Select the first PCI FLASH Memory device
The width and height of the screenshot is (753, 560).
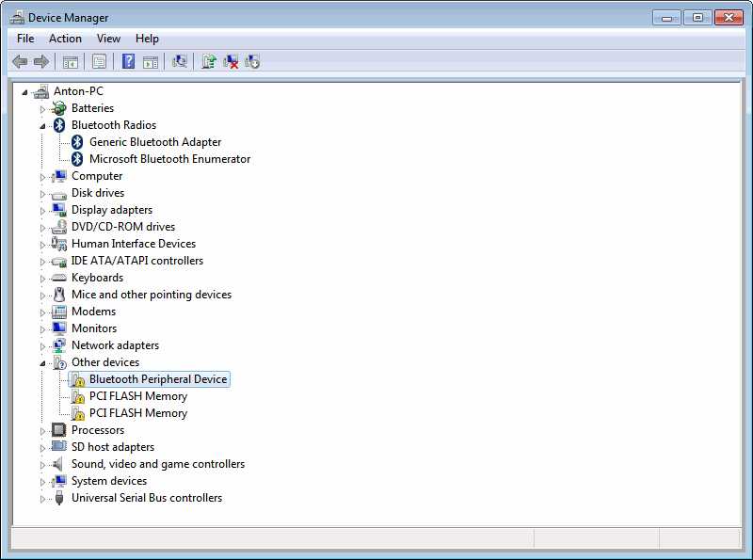pyautogui.click(x=137, y=396)
